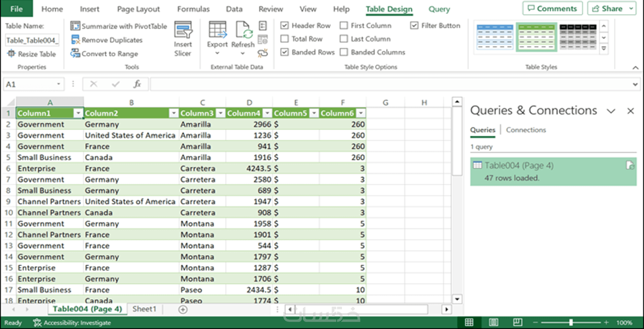Screen dimensions: 644x329
Task: Toggle the Banded Rows checkbox
Action: [x=285, y=52]
